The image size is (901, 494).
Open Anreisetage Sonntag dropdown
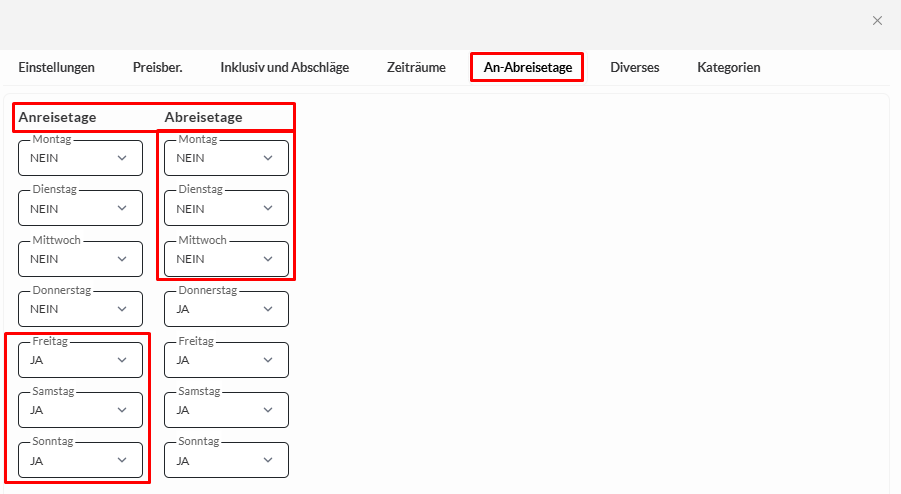point(80,461)
